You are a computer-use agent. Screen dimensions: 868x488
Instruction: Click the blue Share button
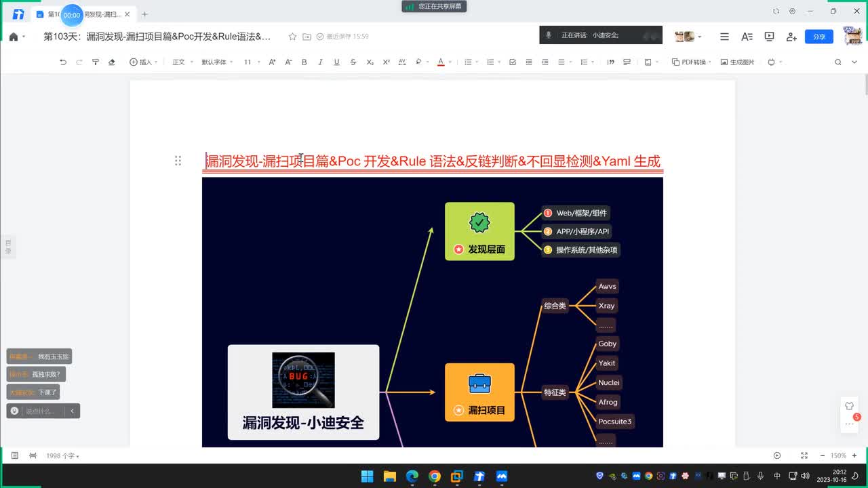click(x=819, y=37)
